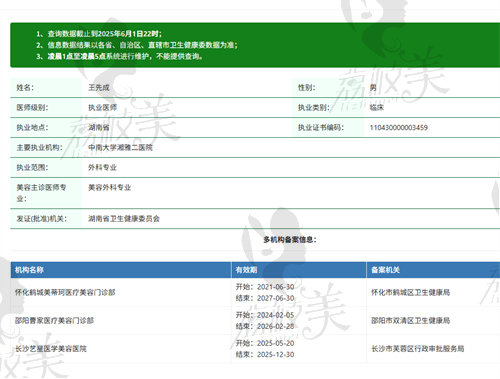The height and width of the screenshot is (379, 500).
Task: Select 湖南省卫生健康委员会 text
Action: pyautogui.click(x=124, y=219)
